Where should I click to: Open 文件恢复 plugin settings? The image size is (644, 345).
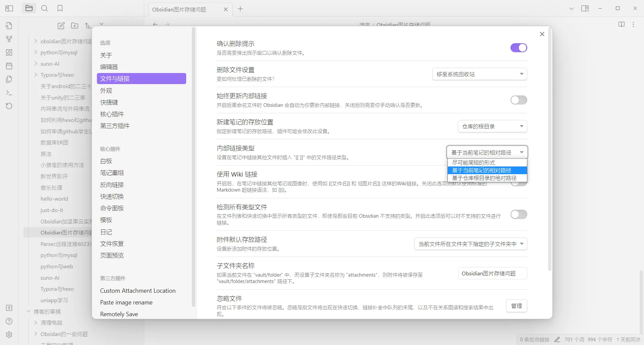click(x=141, y=244)
